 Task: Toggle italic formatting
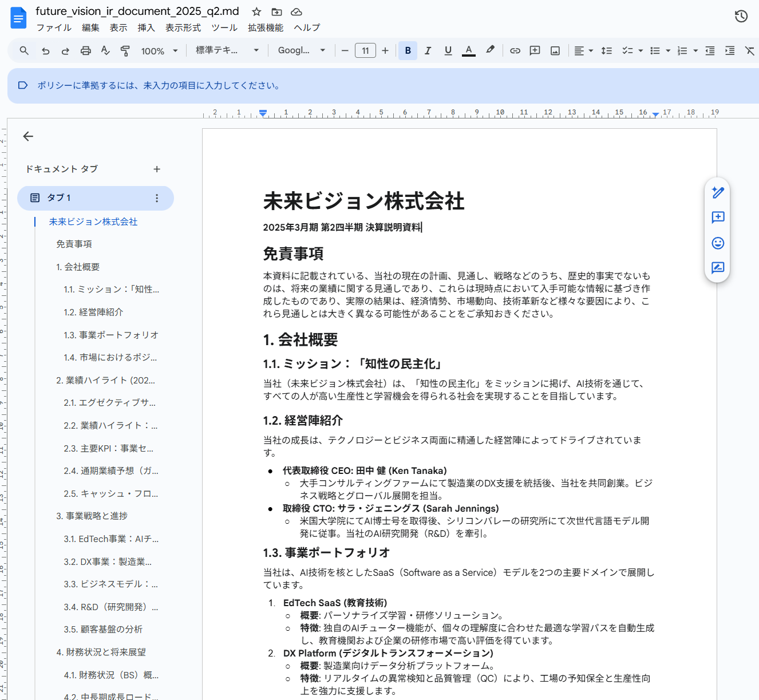(428, 51)
